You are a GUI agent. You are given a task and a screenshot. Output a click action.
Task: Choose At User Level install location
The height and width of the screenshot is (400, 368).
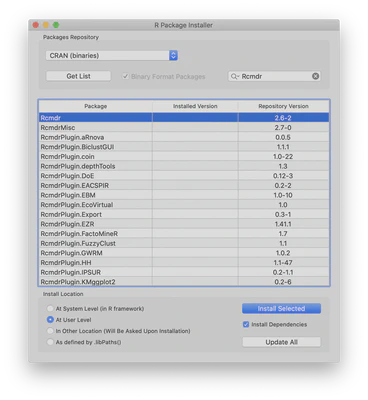tap(50, 320)
